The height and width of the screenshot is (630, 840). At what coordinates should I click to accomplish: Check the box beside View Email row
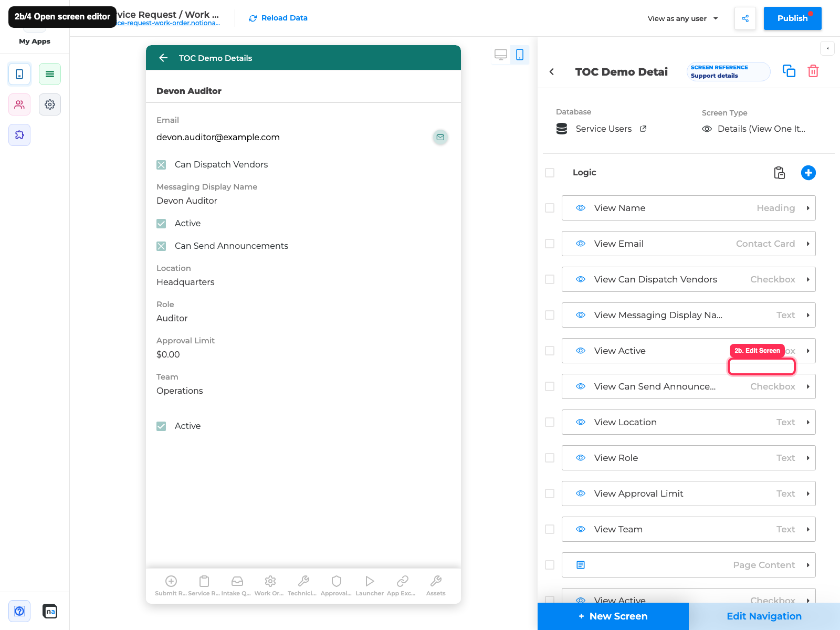(x=550, y=244)
